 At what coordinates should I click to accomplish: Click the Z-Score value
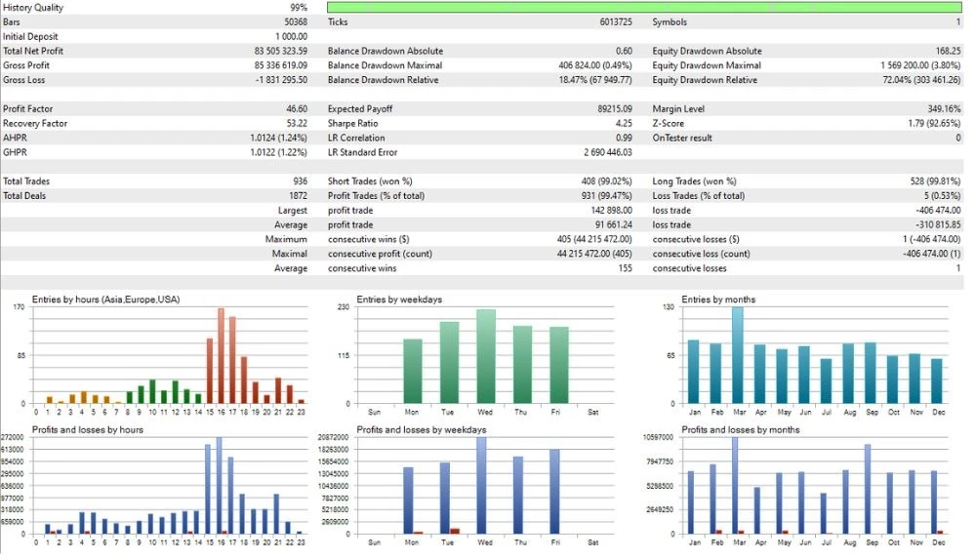[934, 123]
